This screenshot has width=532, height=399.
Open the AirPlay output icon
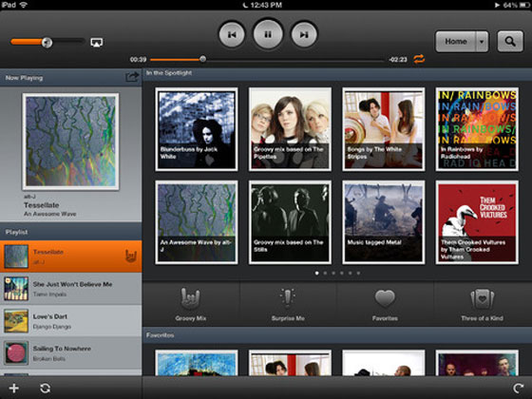click(x=97, y=43)
